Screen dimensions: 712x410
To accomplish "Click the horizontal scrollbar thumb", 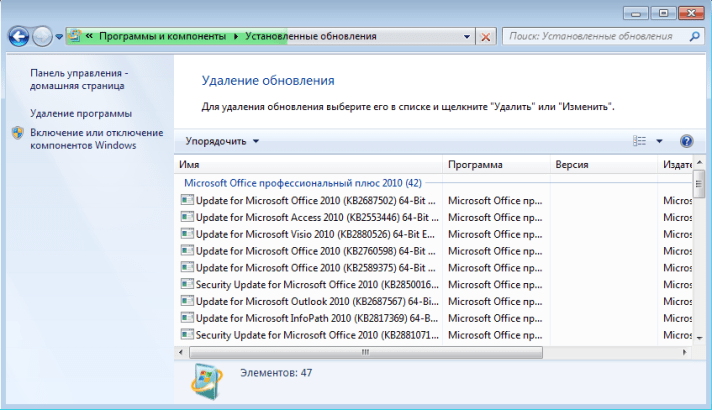I will (366, 352).
